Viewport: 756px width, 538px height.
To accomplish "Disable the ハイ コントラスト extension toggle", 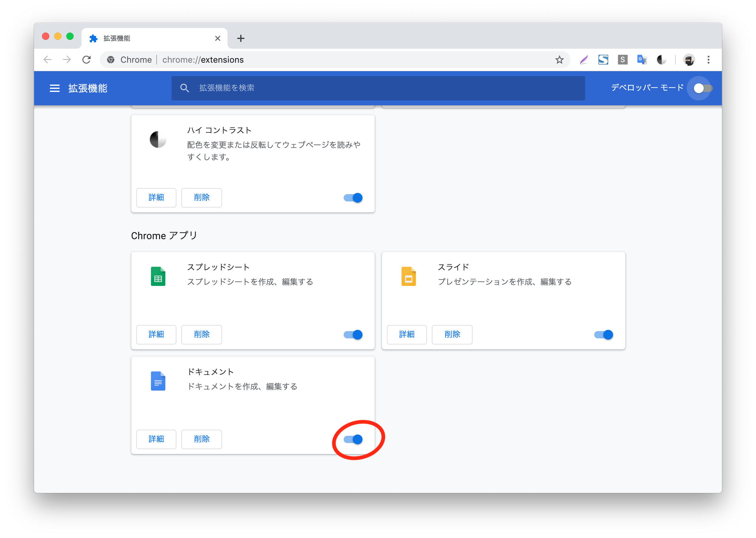I will [353, 198].
